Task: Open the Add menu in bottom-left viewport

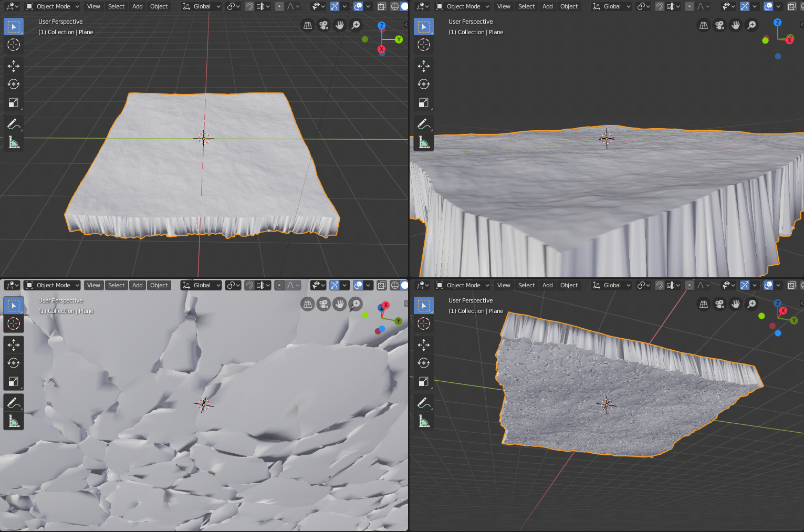Action: pyautogui.click(x=138, y=285)
